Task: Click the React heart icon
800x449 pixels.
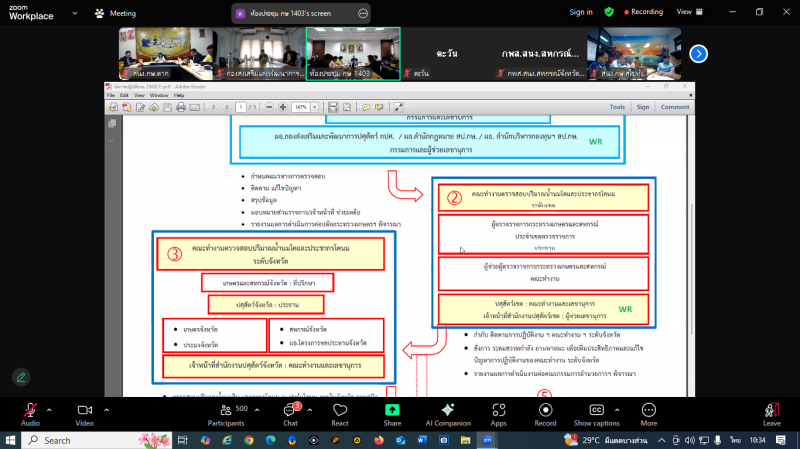Action: click(340, 411)
